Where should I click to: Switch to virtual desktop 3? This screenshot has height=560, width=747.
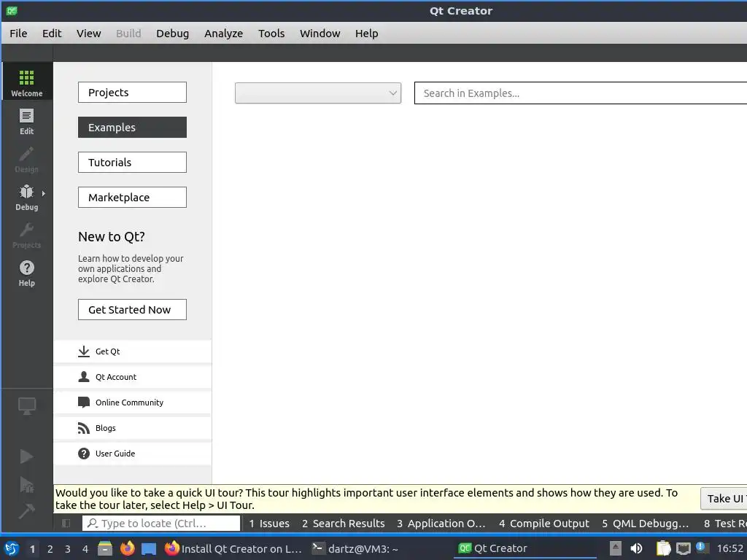pyautogui.click(x=68, y=549)
